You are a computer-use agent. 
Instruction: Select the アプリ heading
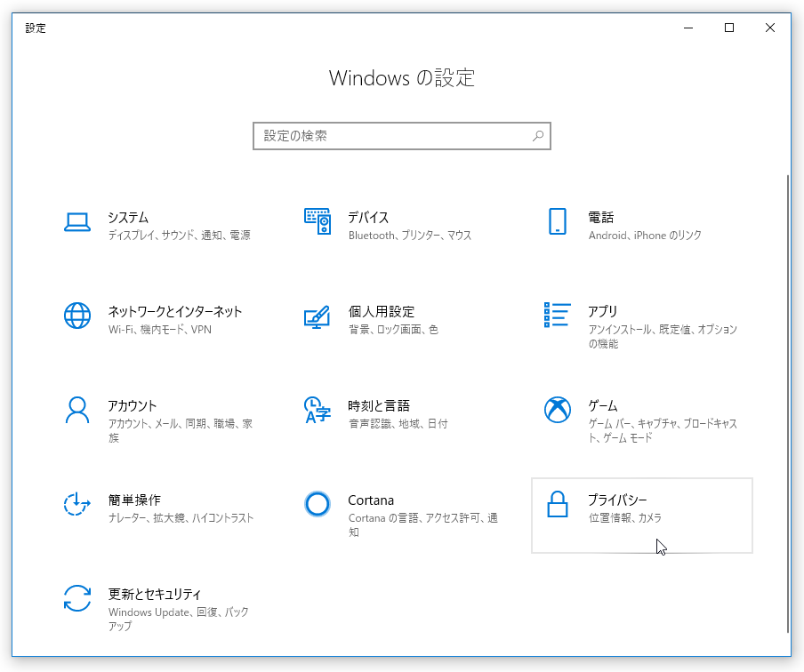pos(603,312)
